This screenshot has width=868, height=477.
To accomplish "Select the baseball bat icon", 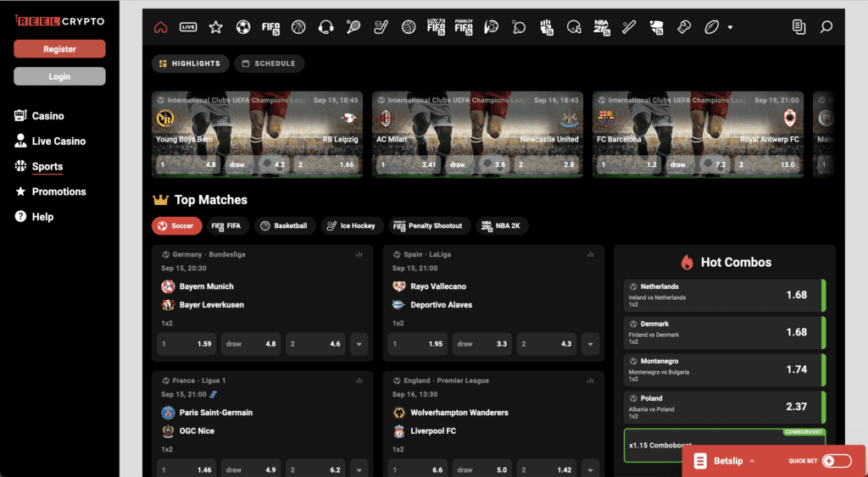I will point(629,26).
